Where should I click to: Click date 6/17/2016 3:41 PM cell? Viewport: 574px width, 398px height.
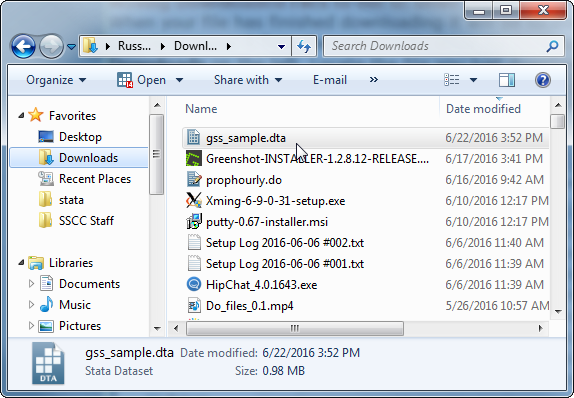494,159
